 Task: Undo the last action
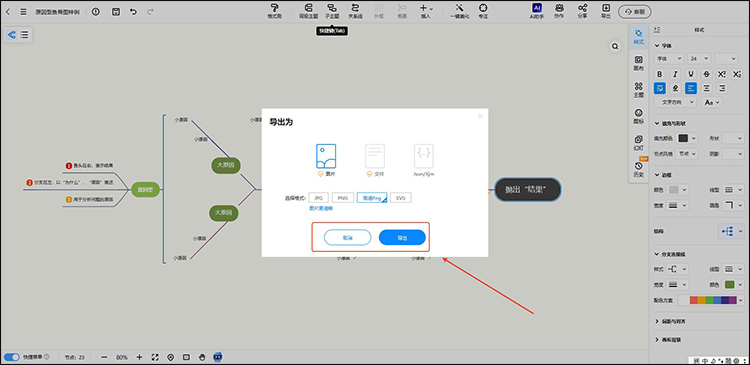[x=133, y=11]
